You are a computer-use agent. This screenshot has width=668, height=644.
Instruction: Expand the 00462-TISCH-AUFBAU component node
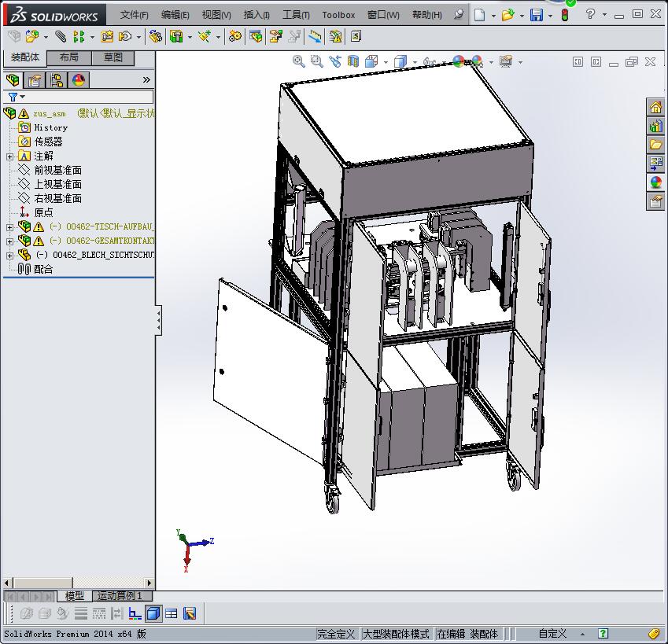click(x=9, y=227)
